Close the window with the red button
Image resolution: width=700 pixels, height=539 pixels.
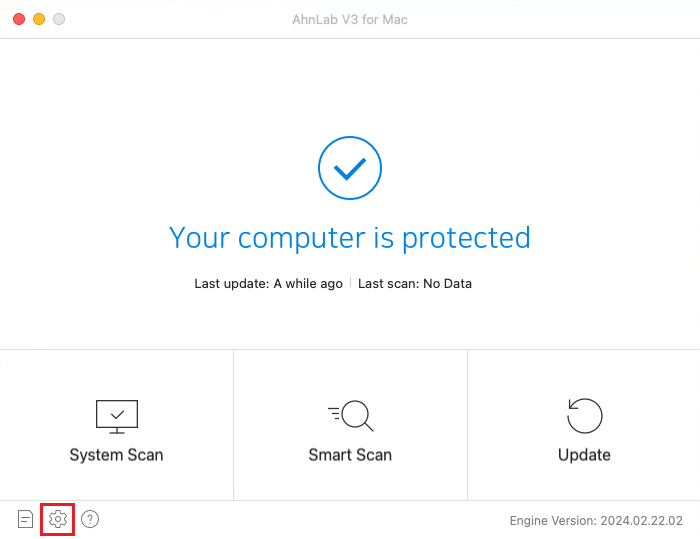pos(19,19)
